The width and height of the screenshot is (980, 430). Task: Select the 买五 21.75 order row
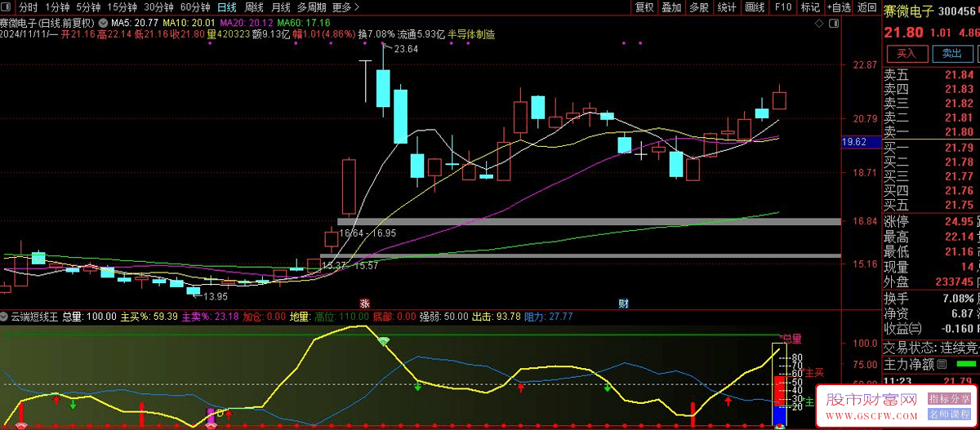coord(931,205)
